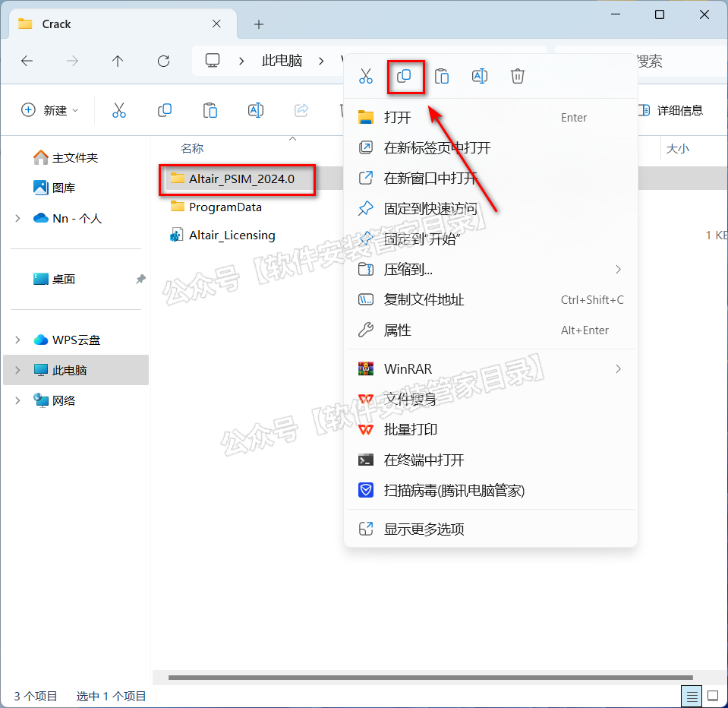Click the toolbar Rename icon
728x708 pixels.
coord(256,110)
